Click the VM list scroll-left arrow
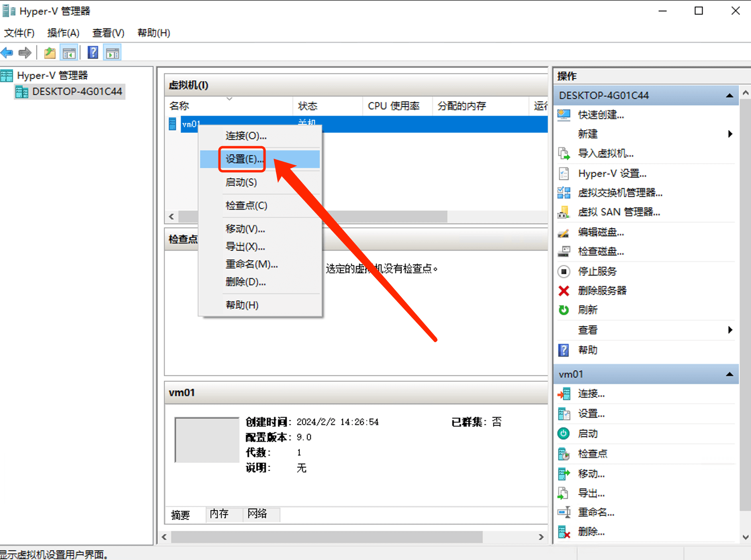This screenshot has width=751, height=560. (x=171, y=217)
